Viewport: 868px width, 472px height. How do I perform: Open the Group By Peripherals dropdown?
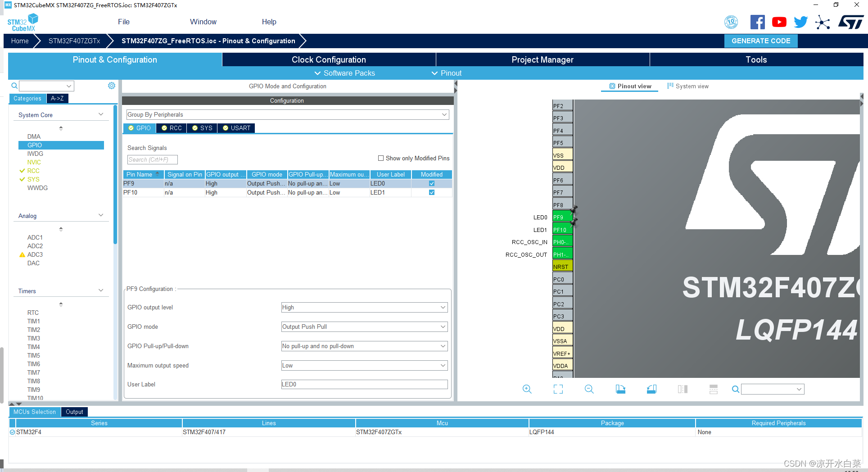click(287, 114)
